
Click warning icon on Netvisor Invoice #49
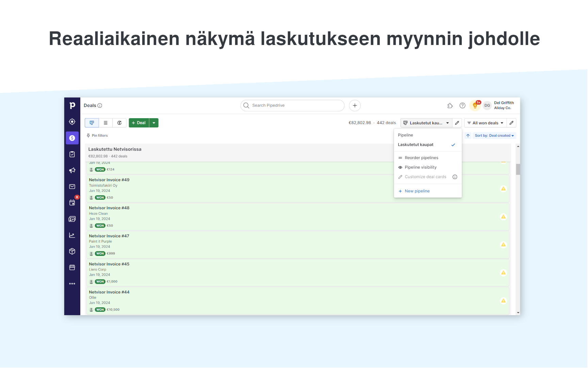(503, 189)
